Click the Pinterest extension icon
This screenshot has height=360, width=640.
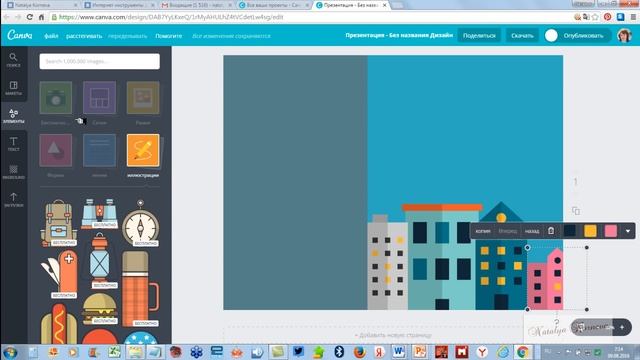608,17
